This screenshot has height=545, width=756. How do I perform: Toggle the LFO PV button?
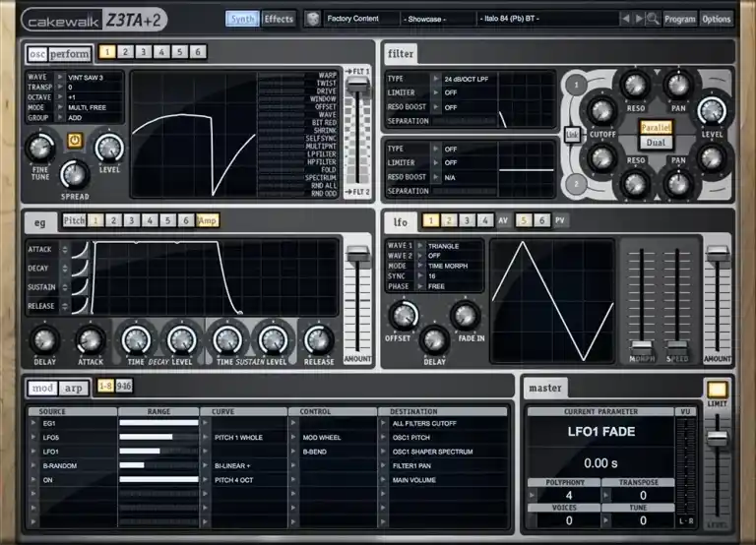560,220
